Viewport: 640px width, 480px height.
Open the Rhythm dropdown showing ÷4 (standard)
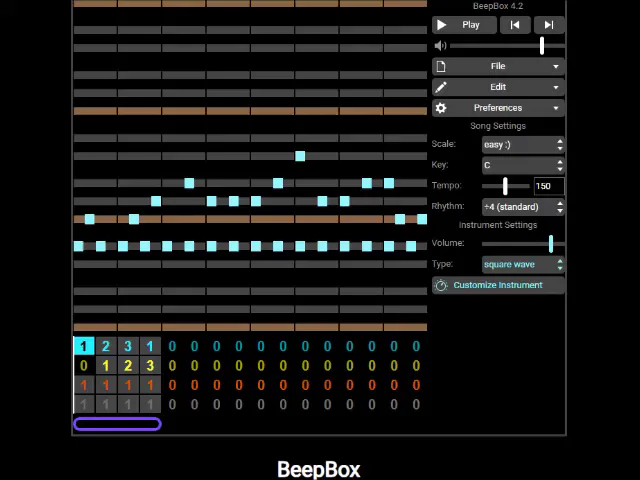tap(523, 207)
